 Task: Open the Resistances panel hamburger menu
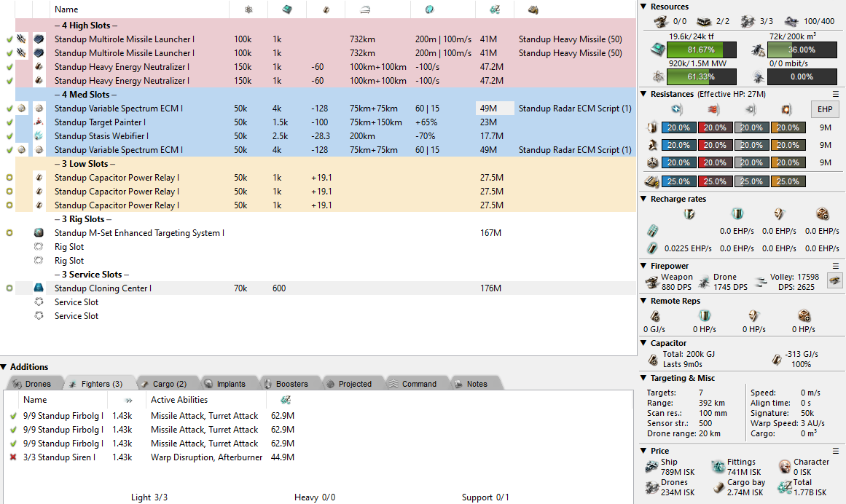pyautogui.click(x=836, y=94)
